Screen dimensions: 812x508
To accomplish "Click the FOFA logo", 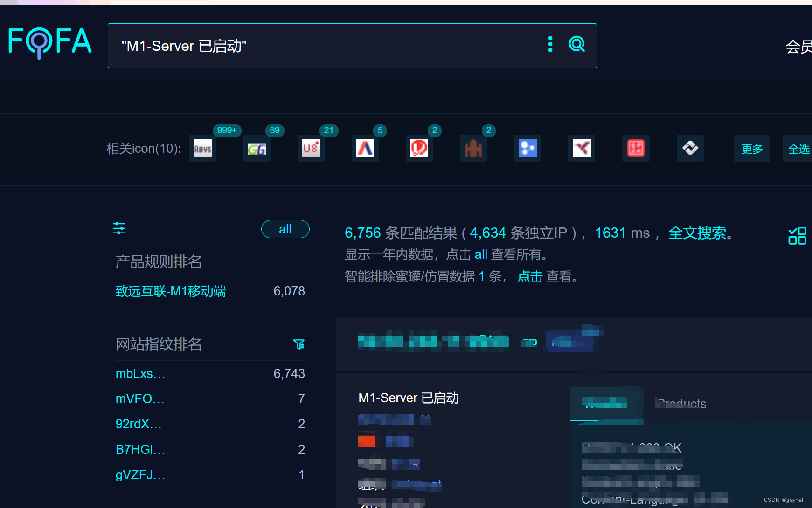I will [x=50, y=43].
